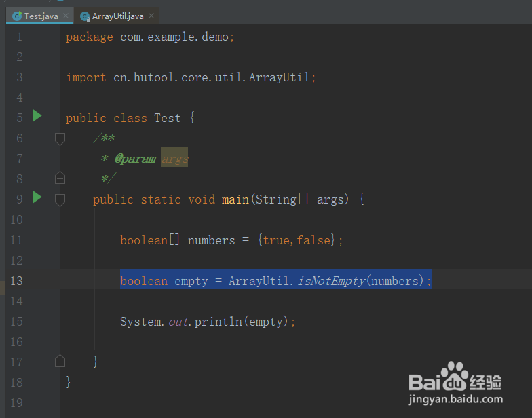Click 'empty' argument inside println
The width and height of the screenshot is (532, 418).
coord(266,322)
